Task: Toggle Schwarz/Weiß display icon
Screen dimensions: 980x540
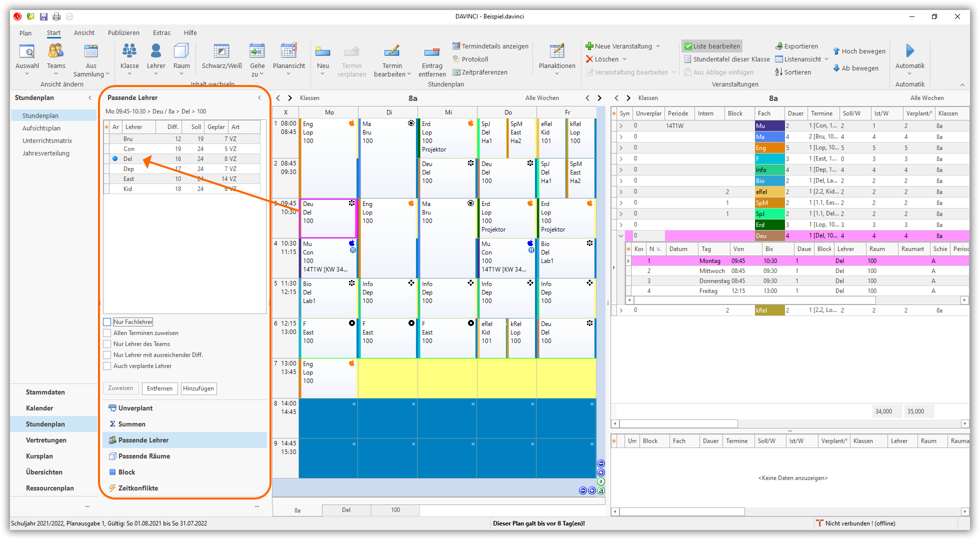Action: (221, 51)
